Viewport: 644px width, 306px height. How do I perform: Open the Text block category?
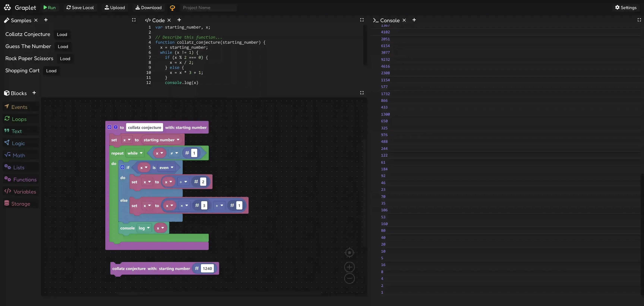click(x=21, y=131)
